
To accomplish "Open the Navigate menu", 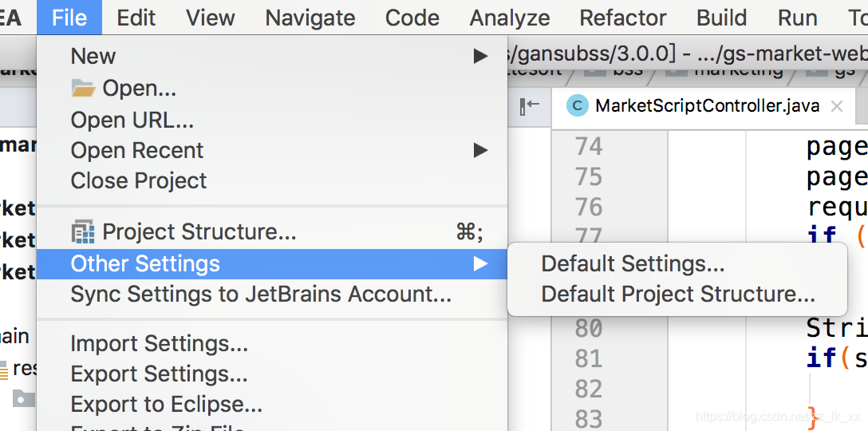I will click(x=310, y=18).
